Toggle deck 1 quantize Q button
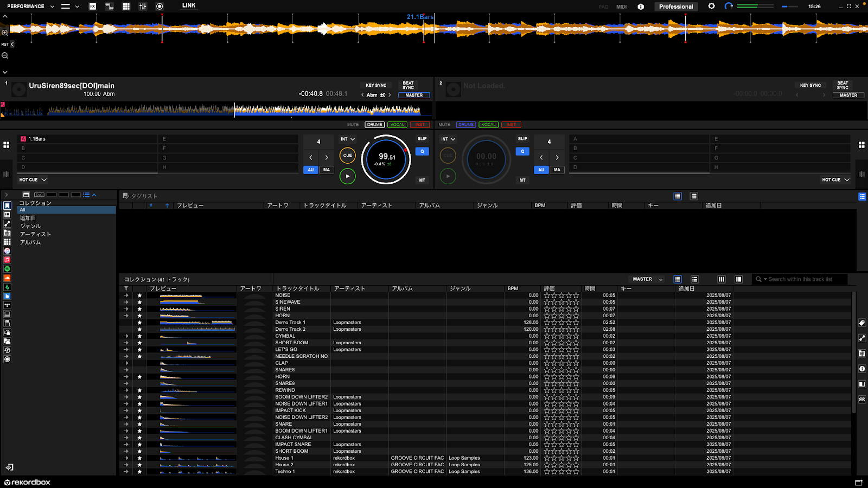This screenshot has height=488, width=868. [x=422, y=152]
